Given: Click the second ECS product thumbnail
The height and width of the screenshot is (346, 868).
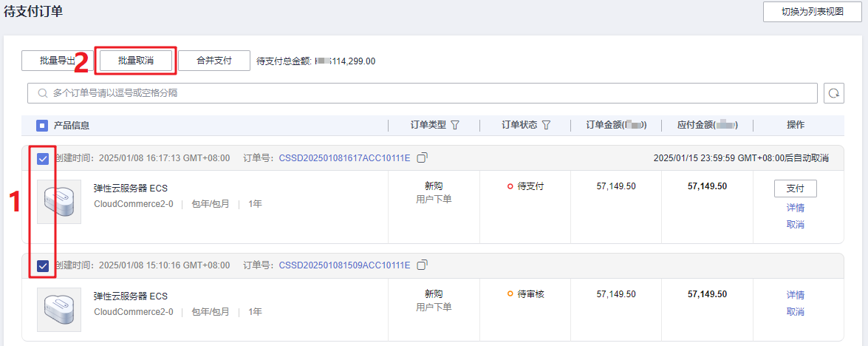Looking at the screenshot, I should pyautogui.click(x=59, y=310).
